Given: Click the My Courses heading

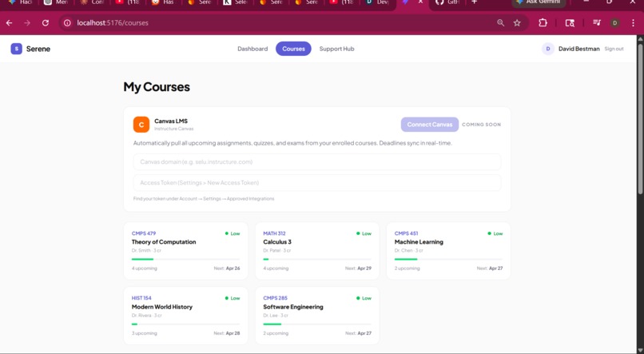Looking at the screenshot, I should point(157,86).
